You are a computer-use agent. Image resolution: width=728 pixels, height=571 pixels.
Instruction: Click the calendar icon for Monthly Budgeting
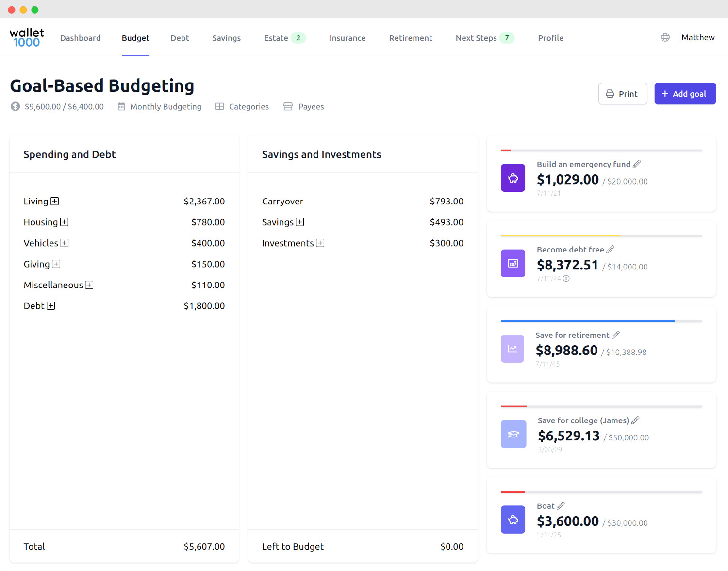click(121, 106)
